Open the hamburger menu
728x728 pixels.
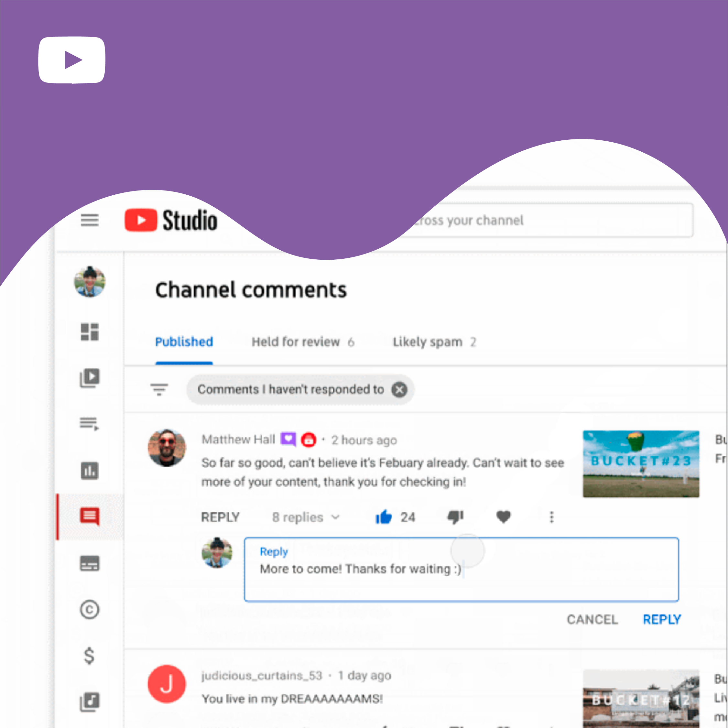pyautogui.click(x=90, y=220)
